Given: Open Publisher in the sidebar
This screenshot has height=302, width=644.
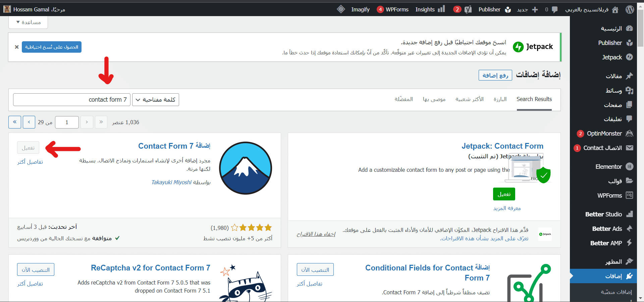Looking at the screenshot, I should point(615,43).
